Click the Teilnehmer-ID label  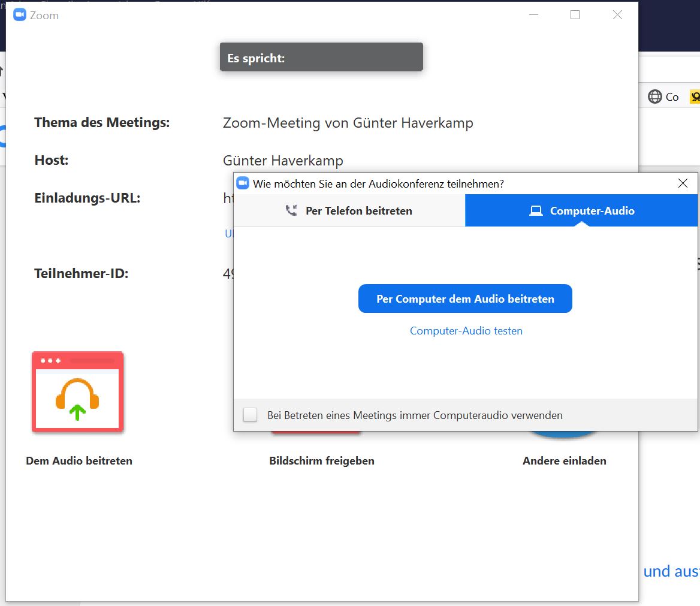(82, 273)
